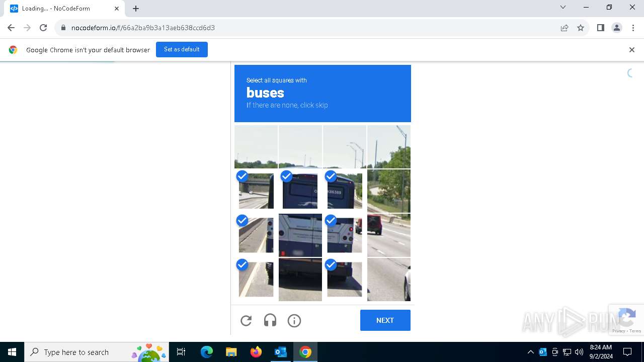Get an audio challenge with headphones icon
644x362 pixels.
click(x=270, y=320)
